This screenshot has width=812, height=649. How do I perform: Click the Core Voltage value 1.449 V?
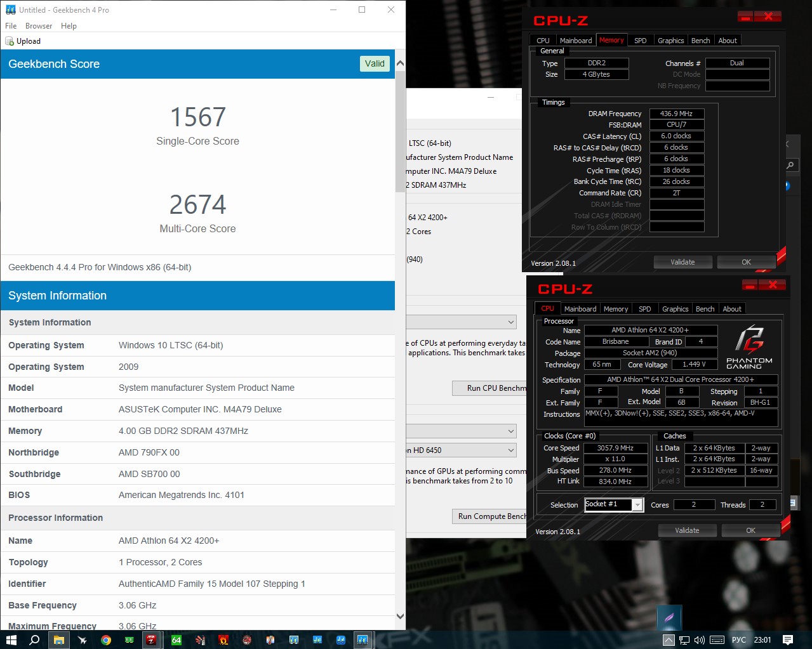pos(695,365)
